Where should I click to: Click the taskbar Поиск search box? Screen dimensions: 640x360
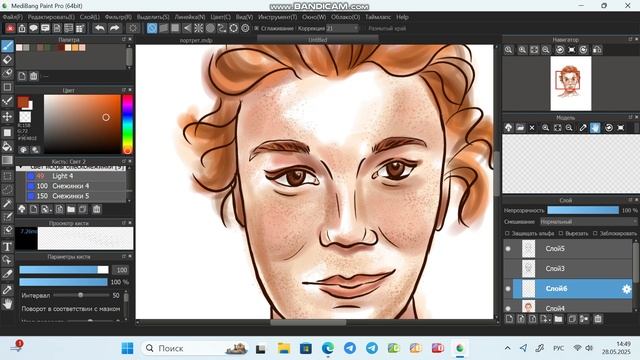tap(196, 348)
